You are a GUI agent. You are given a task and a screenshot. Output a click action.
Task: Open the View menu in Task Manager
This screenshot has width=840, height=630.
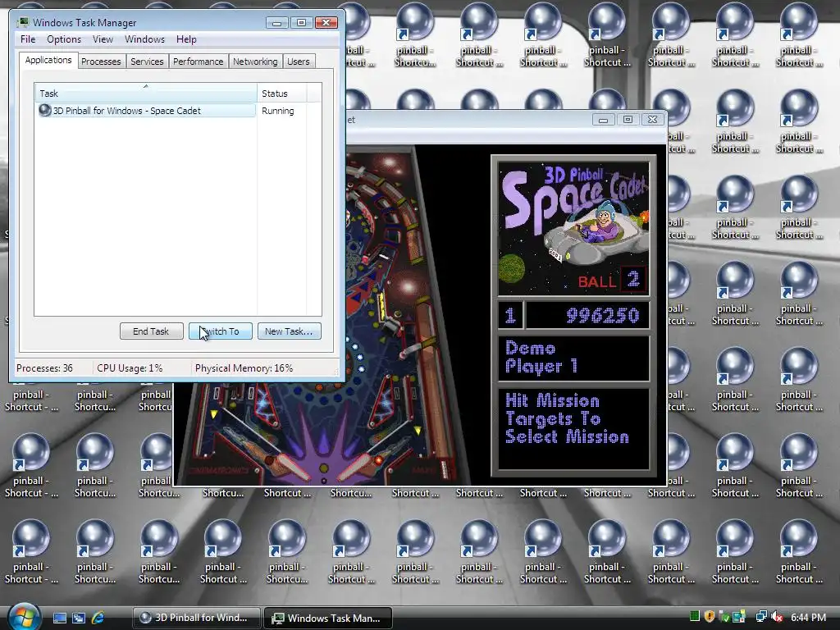pos(103,39)
